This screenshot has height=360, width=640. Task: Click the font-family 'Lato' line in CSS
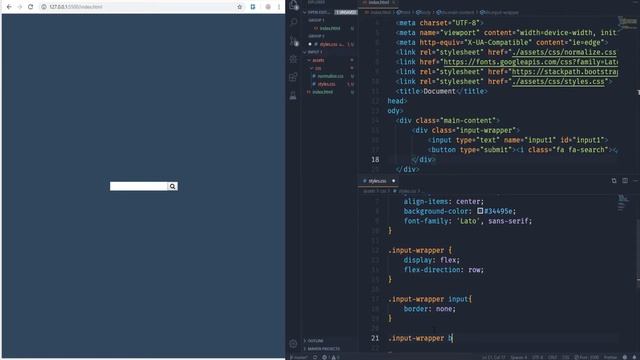(x=468, y=221)
